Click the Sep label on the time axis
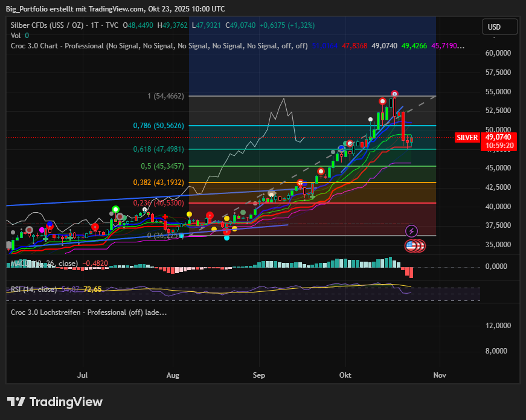526x420 pixels. tap(259, 375)
